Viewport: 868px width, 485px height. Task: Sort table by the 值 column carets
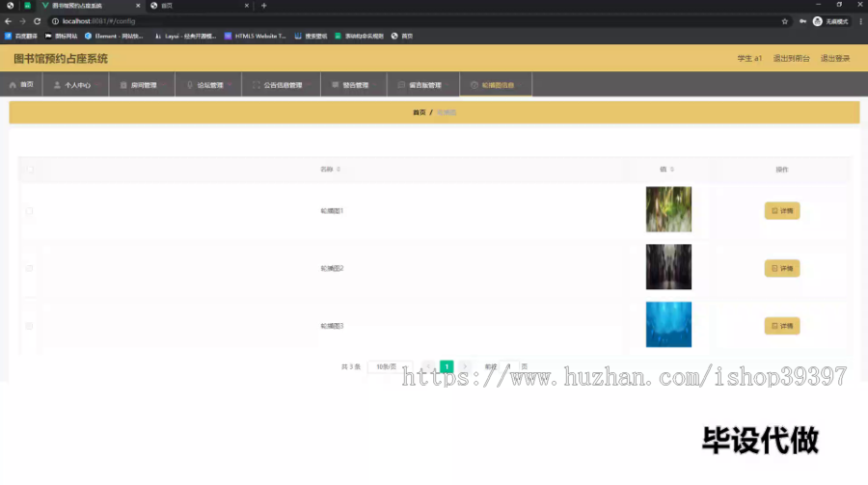[x=672, y=170]
